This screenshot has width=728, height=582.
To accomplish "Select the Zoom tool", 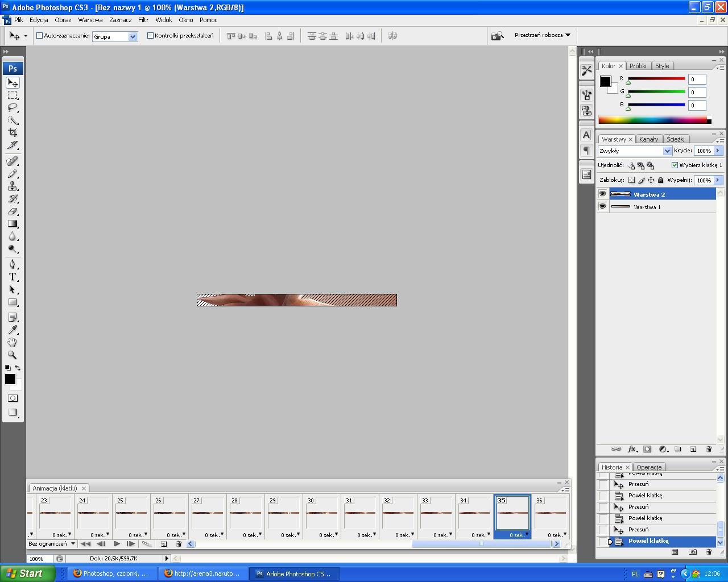I will coord(13,355).
